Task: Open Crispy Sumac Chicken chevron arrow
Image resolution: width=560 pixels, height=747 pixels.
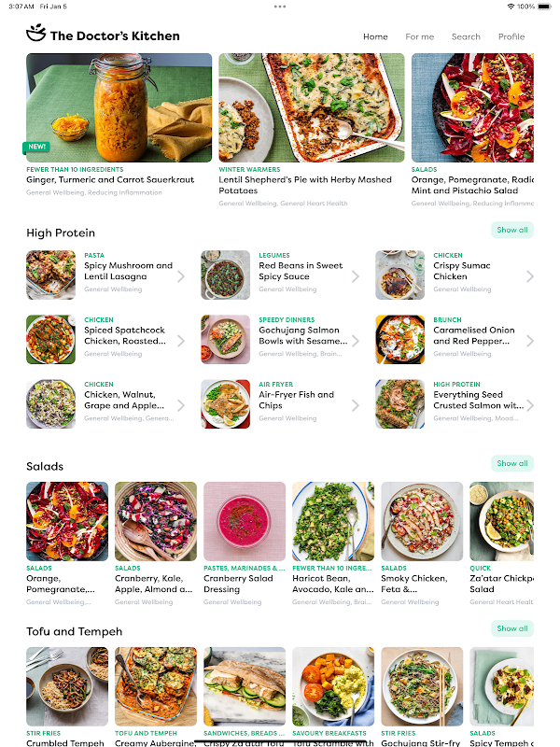Action: [530, 276]
